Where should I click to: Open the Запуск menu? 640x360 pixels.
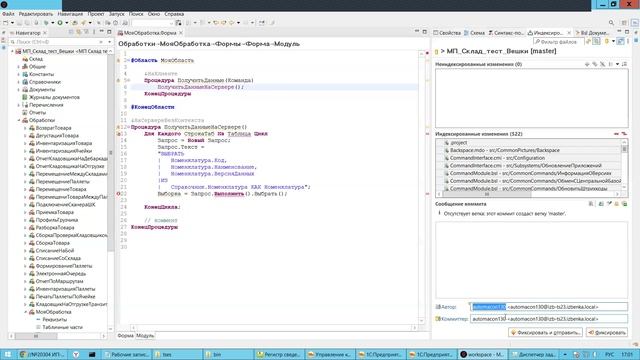point(116,14)
